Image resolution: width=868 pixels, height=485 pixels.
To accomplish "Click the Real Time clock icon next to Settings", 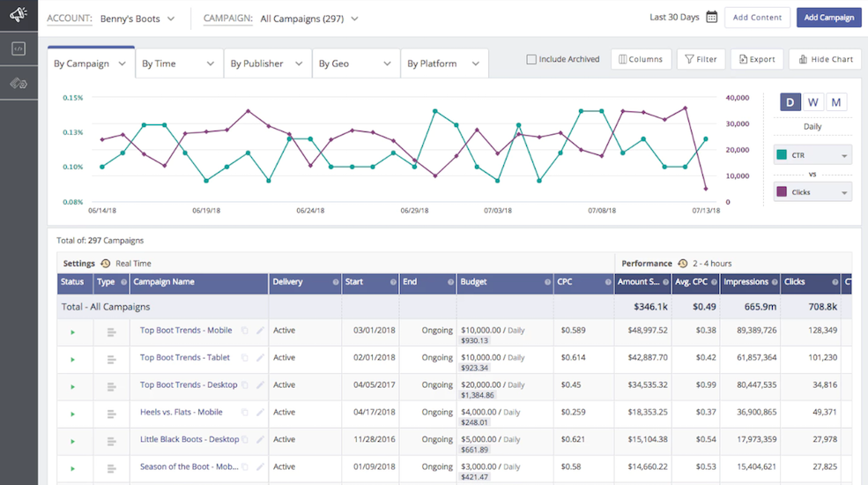I will (x=106, y=264).
